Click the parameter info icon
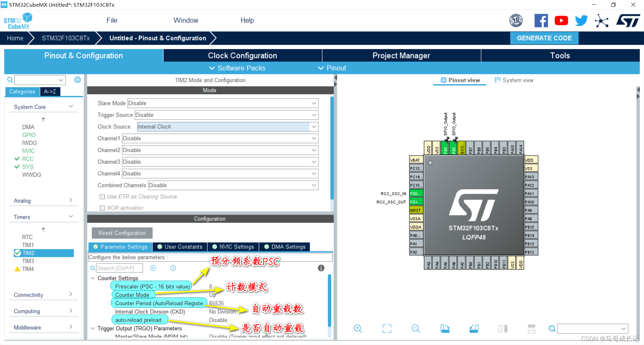Viewport: 644px width, 345px height. coord(321,268)
